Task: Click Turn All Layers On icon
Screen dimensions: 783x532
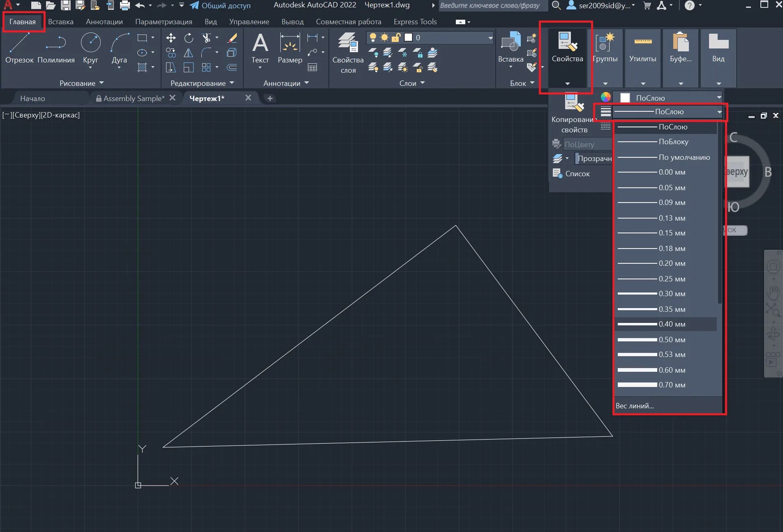Action: tap(373, 67)
